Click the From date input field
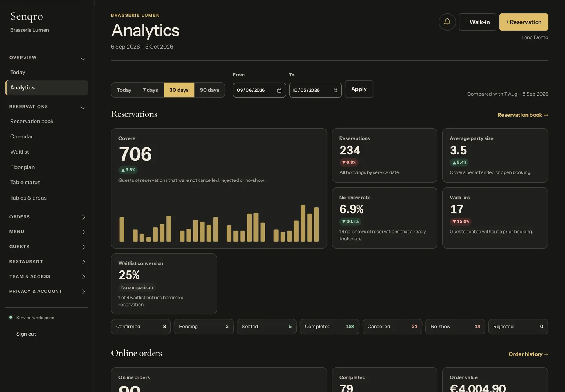565x392 pixels. 259,90
